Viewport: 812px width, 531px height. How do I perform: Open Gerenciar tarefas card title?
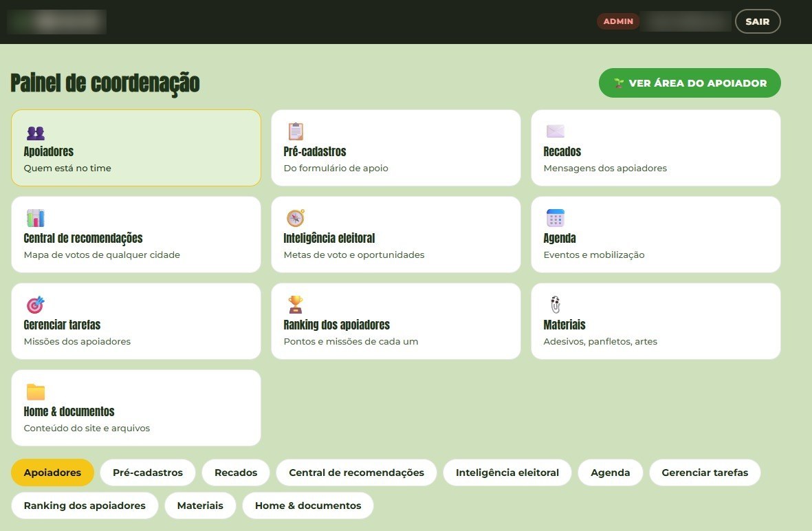62,325
